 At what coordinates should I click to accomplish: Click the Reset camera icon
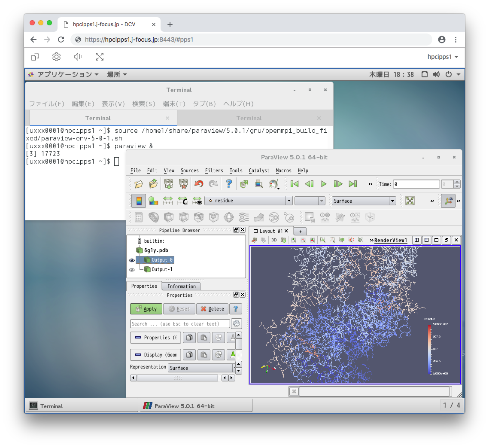[410, 201]
